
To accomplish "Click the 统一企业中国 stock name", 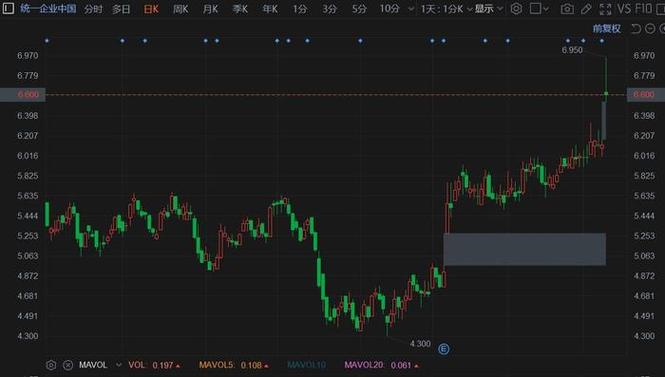I will (48, 8).
